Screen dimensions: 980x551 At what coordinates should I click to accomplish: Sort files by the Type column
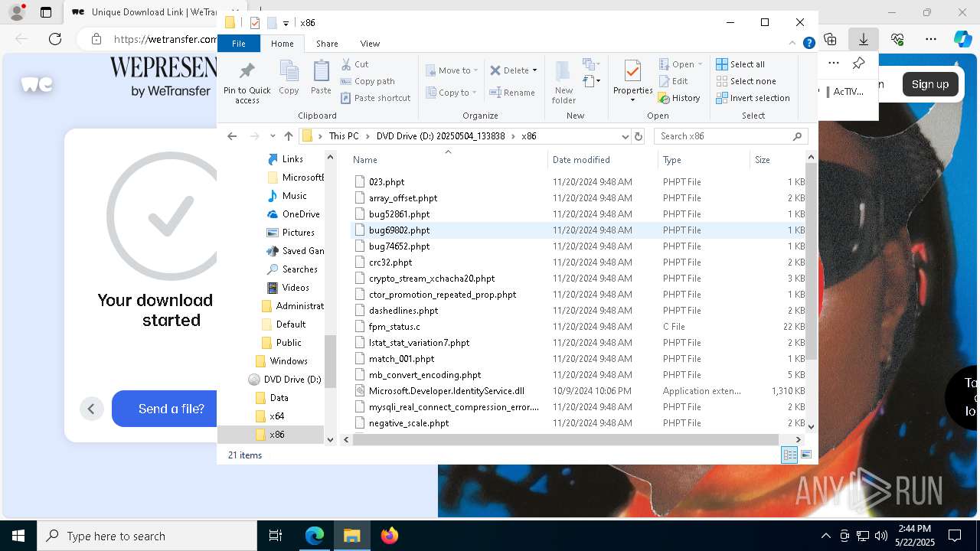[x=704, y=160]
